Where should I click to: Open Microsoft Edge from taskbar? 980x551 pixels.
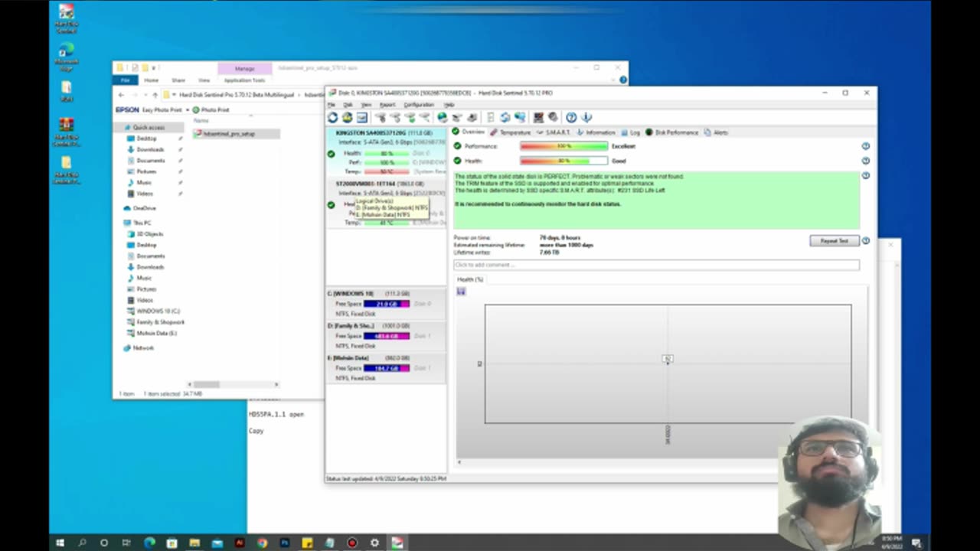pos(149,543)
